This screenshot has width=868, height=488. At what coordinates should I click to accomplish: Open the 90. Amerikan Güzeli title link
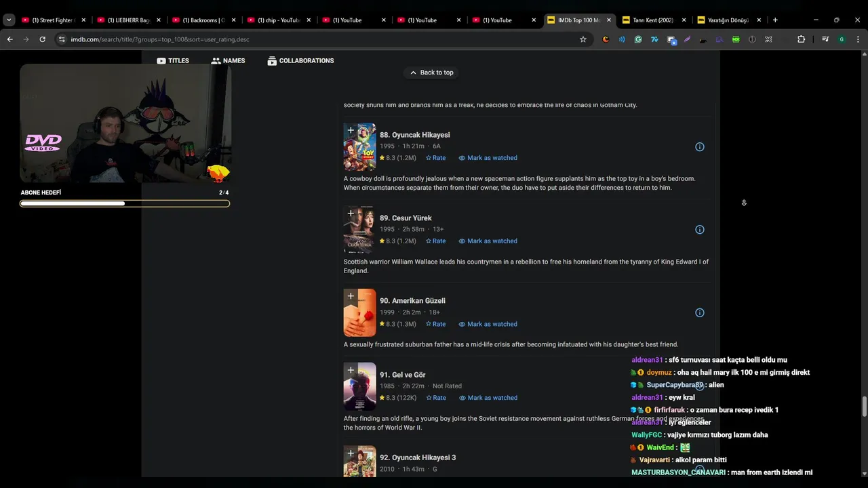pyautogui.click(x=412, y=301)
